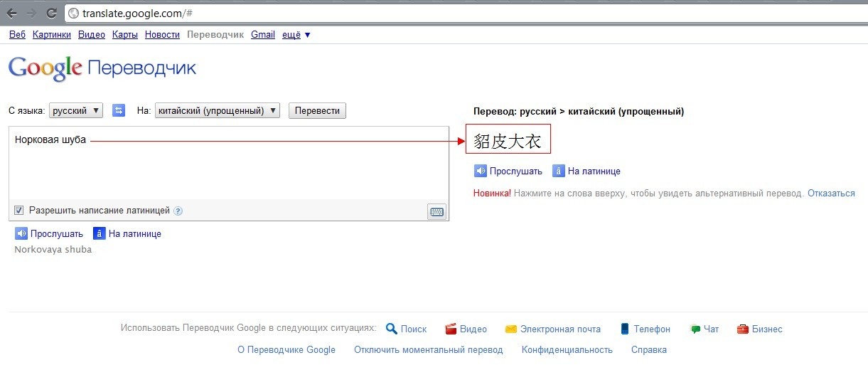
Task: Go back with the browser back arrow
Action: click(x=12, y=14)
